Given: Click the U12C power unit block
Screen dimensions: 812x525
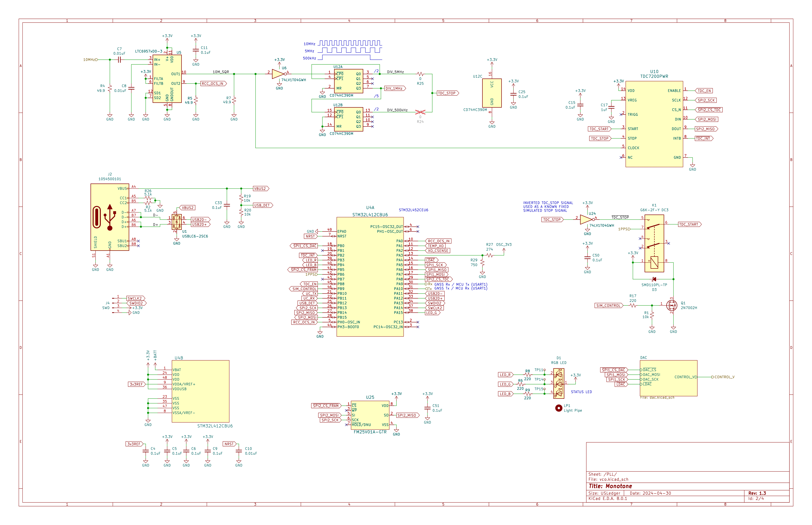Looking at the screenshot, I should coord(492,93).
